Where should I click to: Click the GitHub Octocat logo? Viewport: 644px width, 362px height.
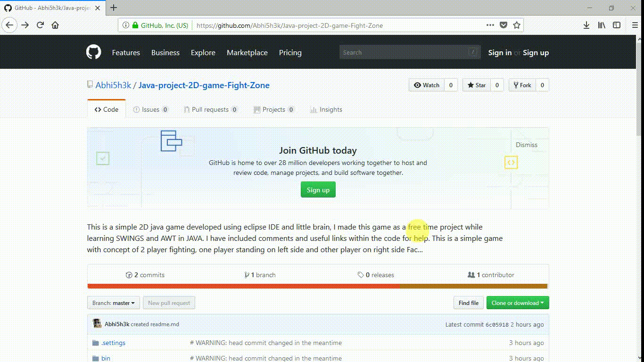93,52
